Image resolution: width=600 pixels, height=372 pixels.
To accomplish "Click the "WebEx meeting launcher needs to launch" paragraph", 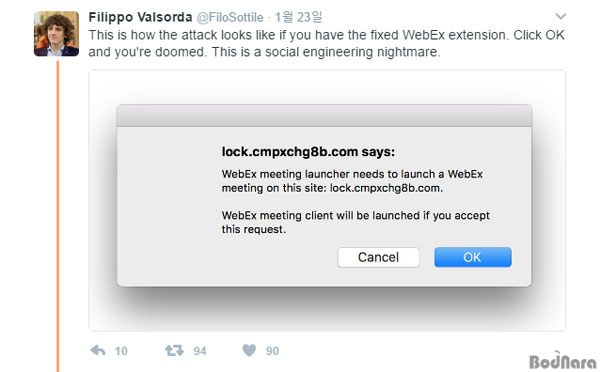I will coord(352,181).
